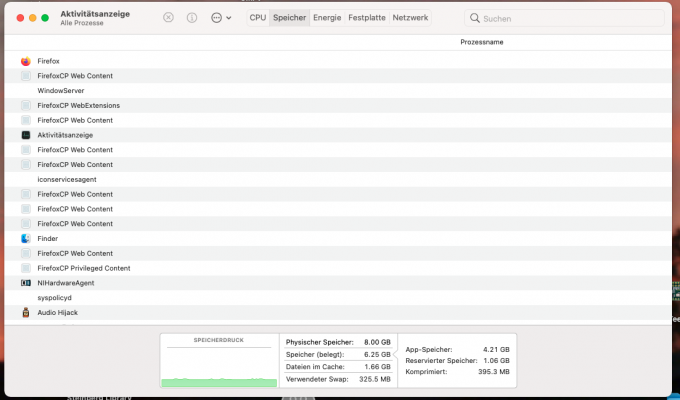Click the NIHardwareAgent icon
This screenshot has width=680, height=400.
(26, 283)
